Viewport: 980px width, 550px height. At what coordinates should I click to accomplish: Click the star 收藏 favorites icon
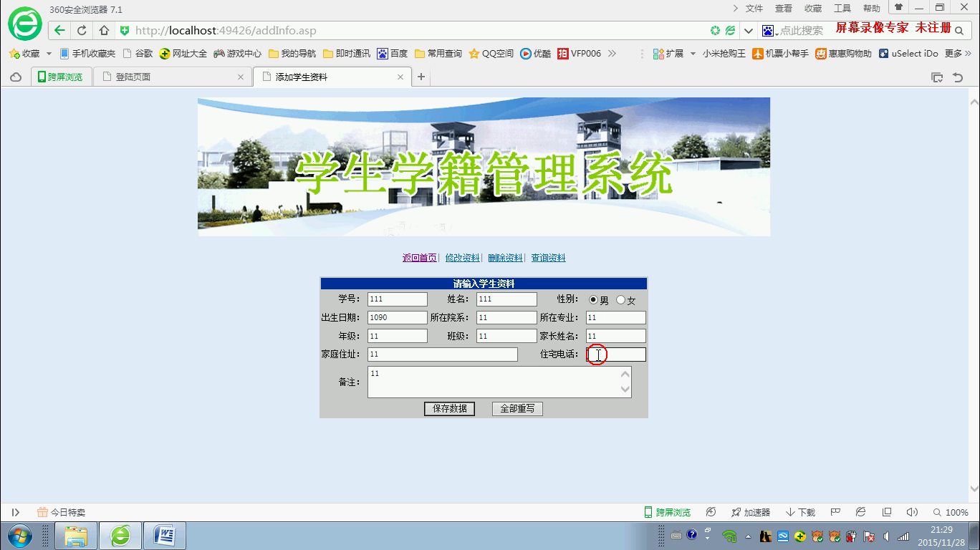coord(14,54)
